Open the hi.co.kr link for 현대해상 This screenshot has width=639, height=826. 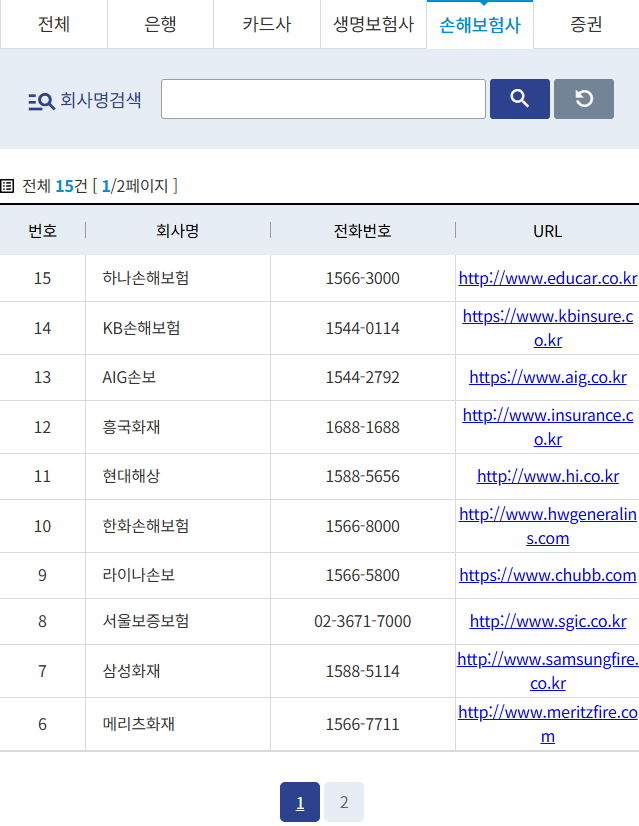(x=548, y=476)
